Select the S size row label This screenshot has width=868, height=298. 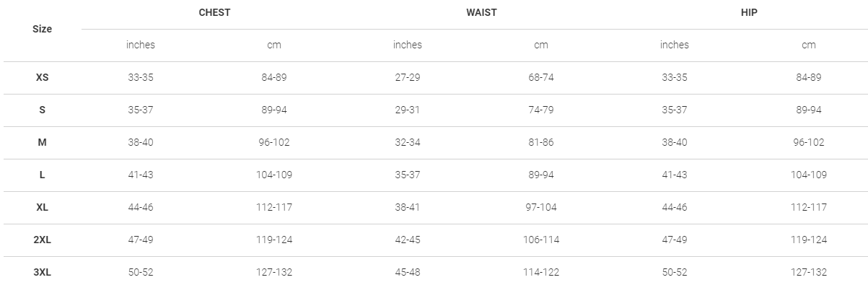pos(43,110)
